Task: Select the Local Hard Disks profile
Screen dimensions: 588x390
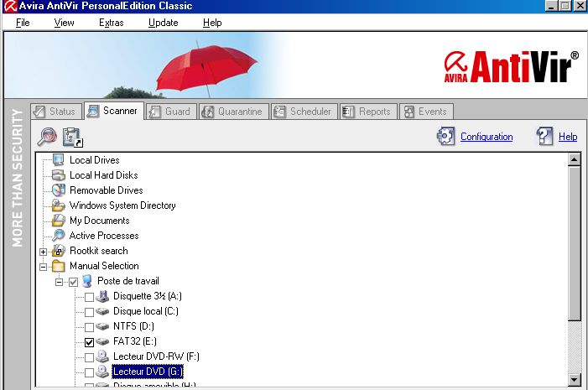Action: point(103,175)
